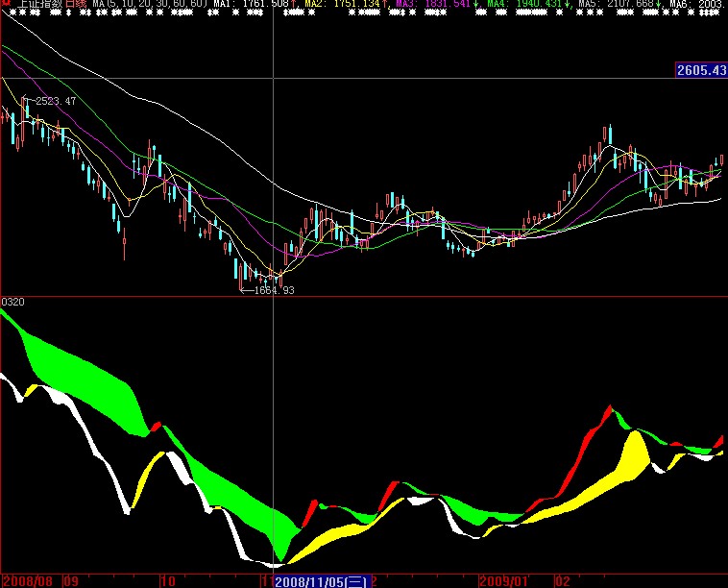This screenshot has height=588, width=728.
Task: Click the 上证指数 index title
Action: 39,3
